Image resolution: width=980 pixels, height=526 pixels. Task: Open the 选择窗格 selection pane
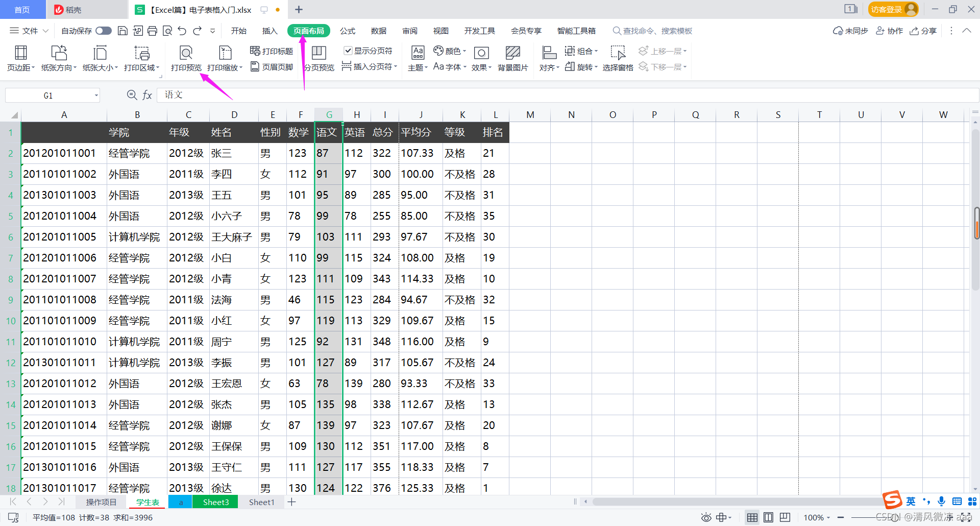618,58
